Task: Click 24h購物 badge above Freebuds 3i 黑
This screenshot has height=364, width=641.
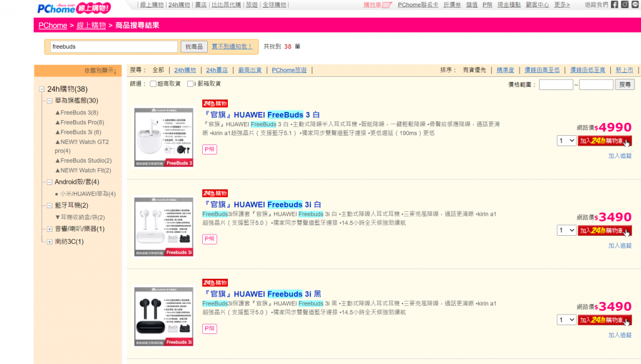Action: pos(215,283)
